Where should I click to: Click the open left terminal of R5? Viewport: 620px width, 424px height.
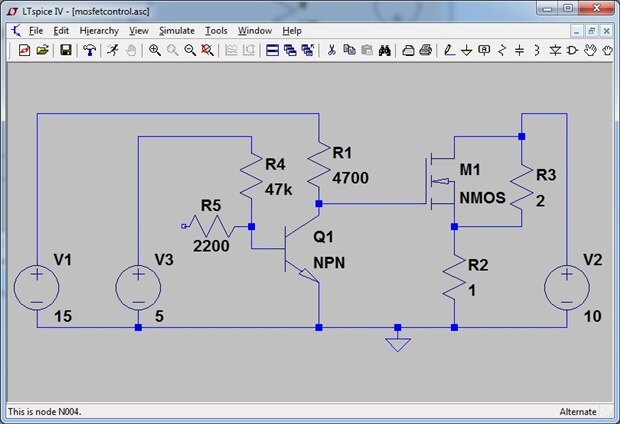[183, 226]
